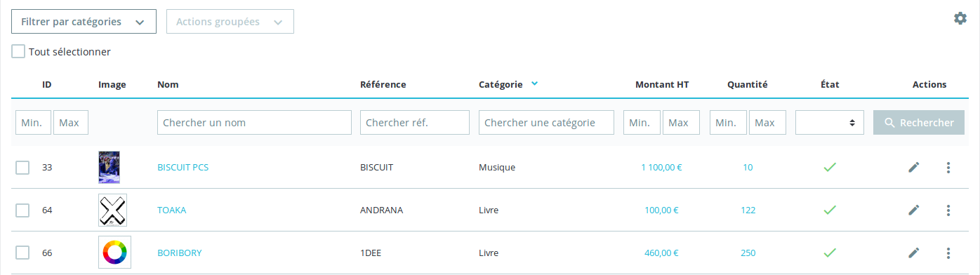Open the Actions groupées dropdown
The height and width of the screenshot is (275, 980).
click(230, 22)
